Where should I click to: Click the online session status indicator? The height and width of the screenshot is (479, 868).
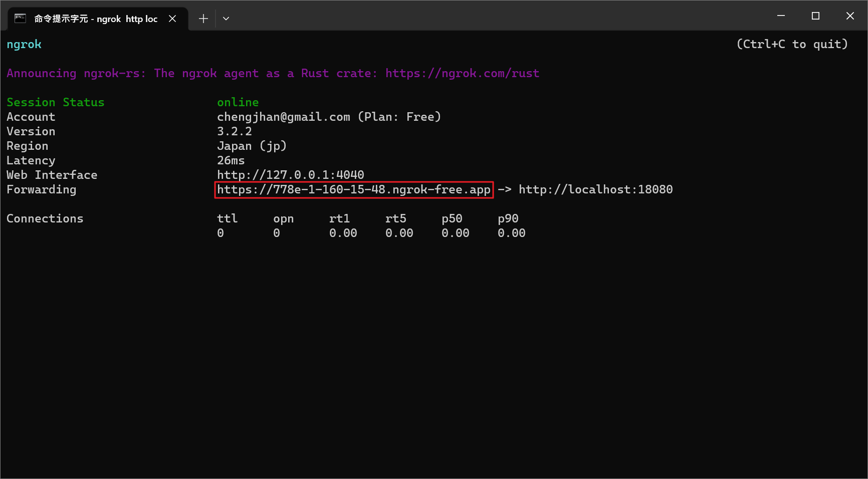pos(238,102)
